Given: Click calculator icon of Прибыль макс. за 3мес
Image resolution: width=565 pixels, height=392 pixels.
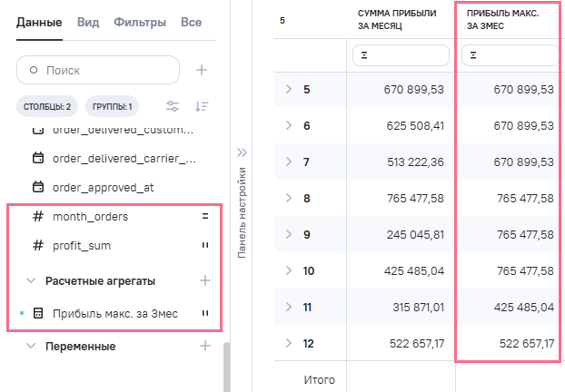Looking at the screenshot, I should click(38, 314).
